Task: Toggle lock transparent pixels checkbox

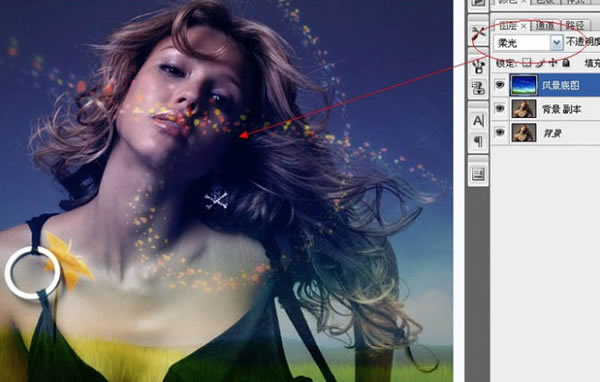Action: coord(527,62)
